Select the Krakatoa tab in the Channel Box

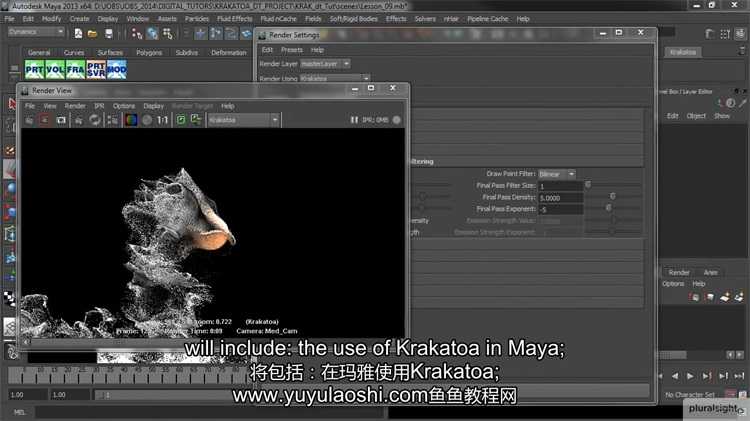[x=683, y=52]
